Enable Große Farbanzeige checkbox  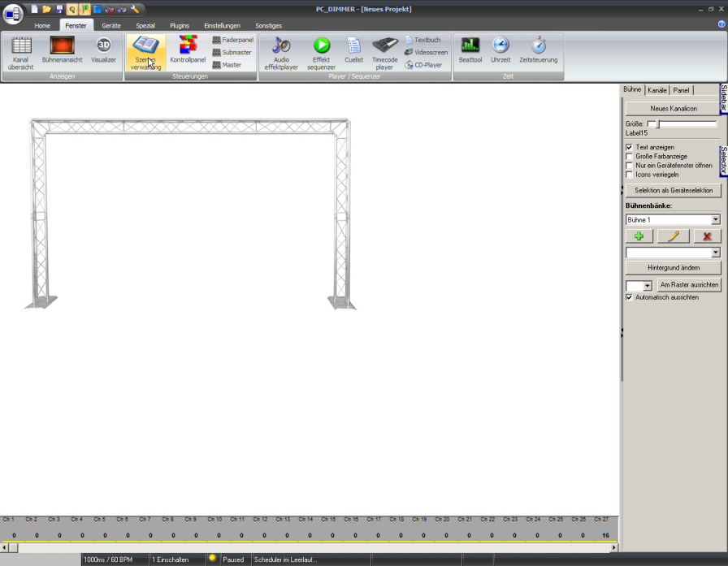[629, 157]
